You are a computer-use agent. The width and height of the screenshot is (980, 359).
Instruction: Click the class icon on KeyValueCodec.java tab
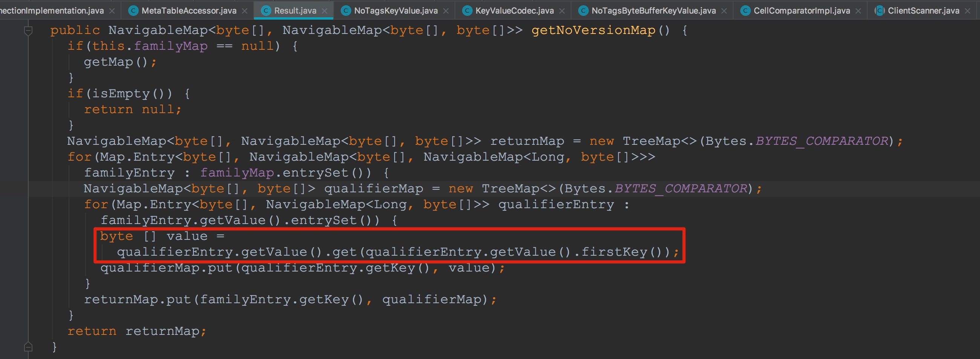click(x=467, y=11)
